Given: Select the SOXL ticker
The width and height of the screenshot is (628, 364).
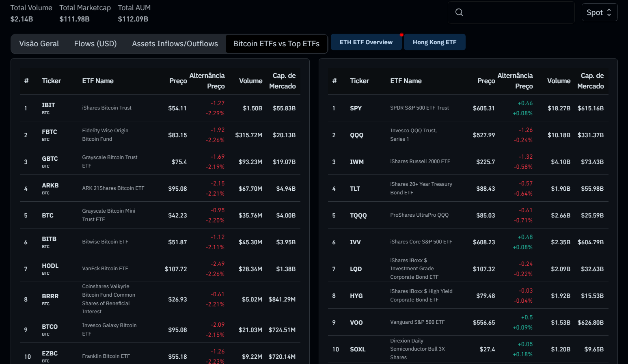Looking at the screenshot, I should point(358,349).
